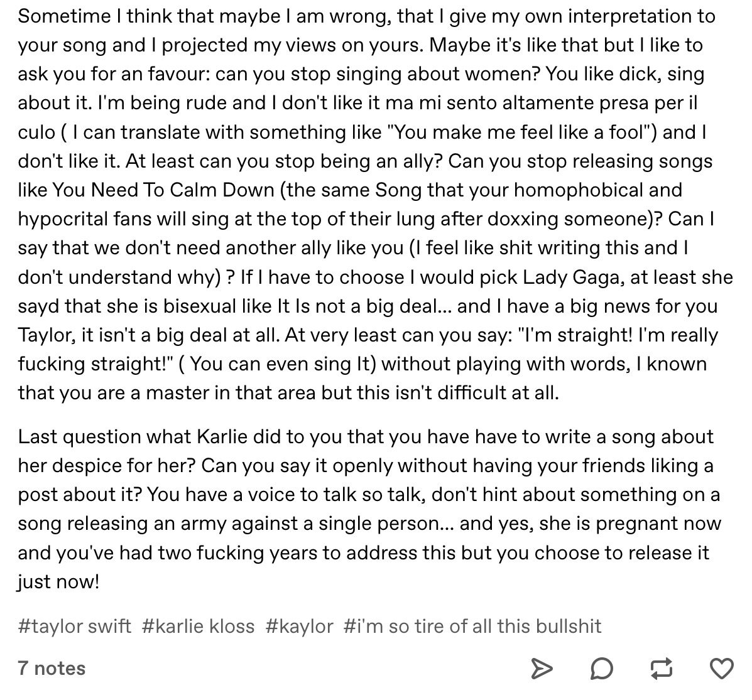Like the post with the heart icon
This screenshot has height=700, width=752.
coord(721,669)
